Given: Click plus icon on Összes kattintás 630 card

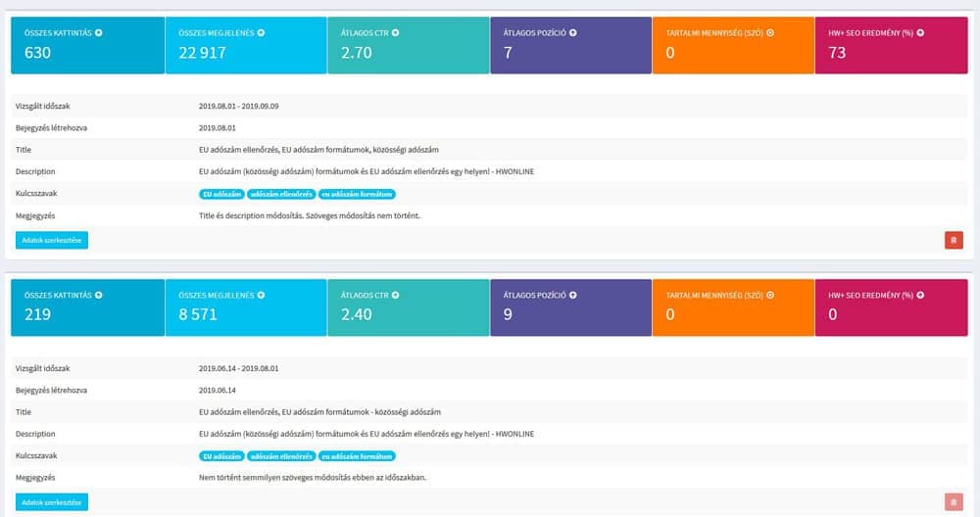Looking at the screenshot, I should [x=99, y=33].
